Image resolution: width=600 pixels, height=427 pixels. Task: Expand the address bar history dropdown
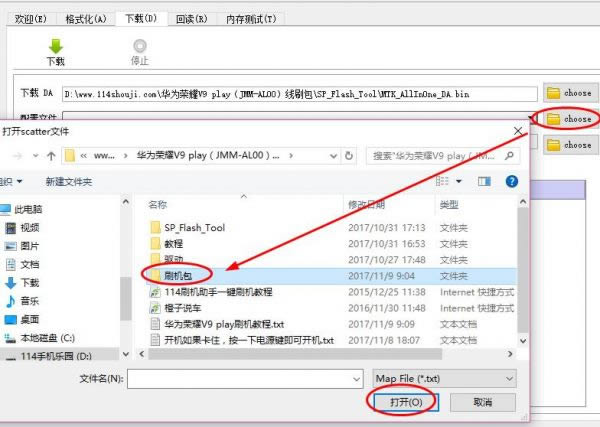pos(333,156)
